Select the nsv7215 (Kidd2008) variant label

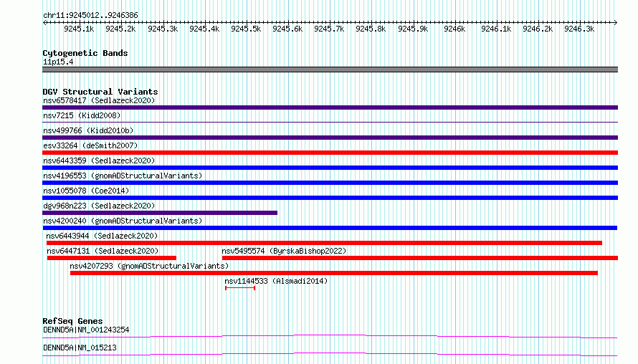pos(82,115)
